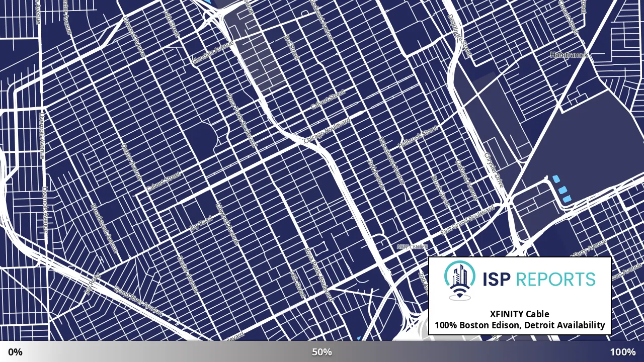Click the Chicago Boulevard street label
Image resolution: width=644 pixels, height=362 pixels.
pyautogui.click(x=327, y=131)
